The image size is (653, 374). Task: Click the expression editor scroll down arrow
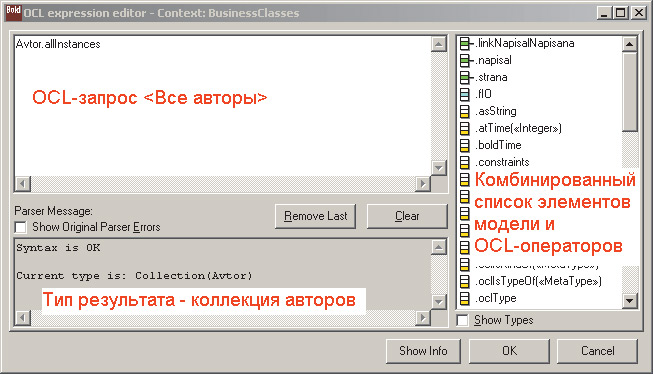(x=439, y=168)
